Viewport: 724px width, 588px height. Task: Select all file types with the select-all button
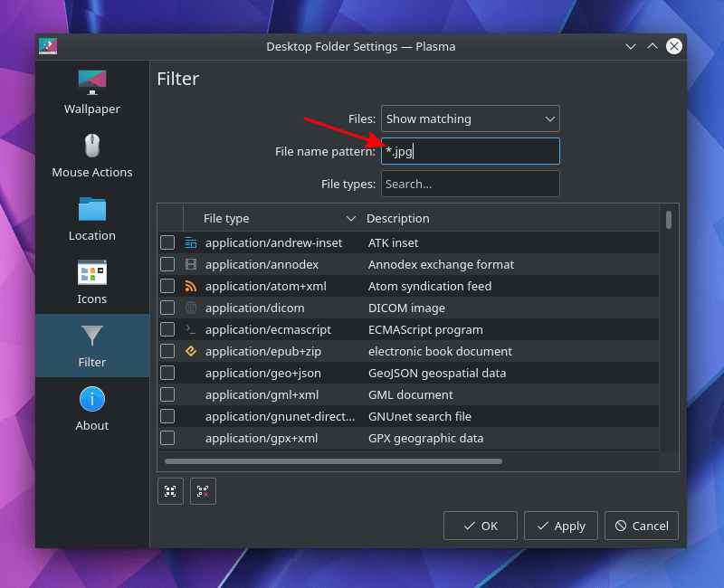[170, 491]
